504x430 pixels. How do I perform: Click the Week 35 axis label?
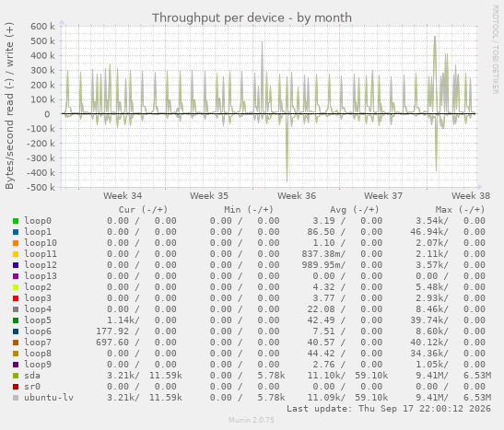tap(209, 196)
